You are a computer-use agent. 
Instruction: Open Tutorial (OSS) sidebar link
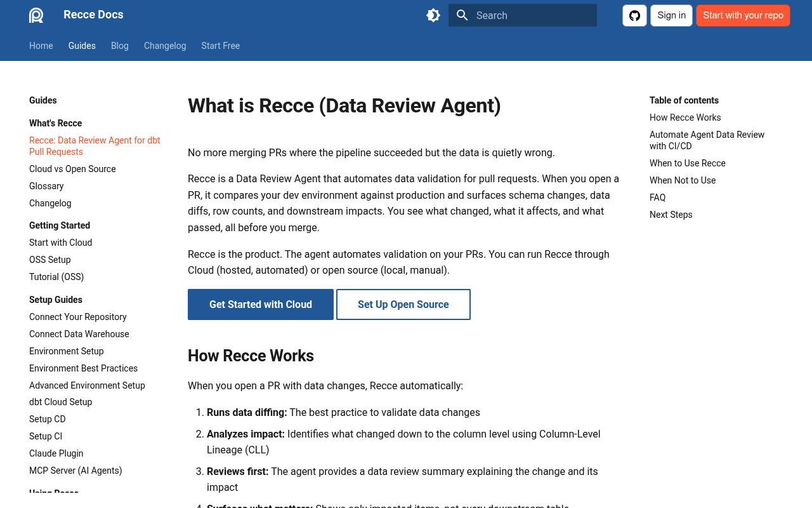(56, 277)
